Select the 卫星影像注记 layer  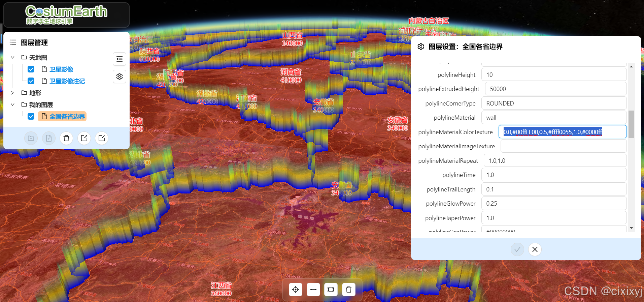click(x=67, y=81)
